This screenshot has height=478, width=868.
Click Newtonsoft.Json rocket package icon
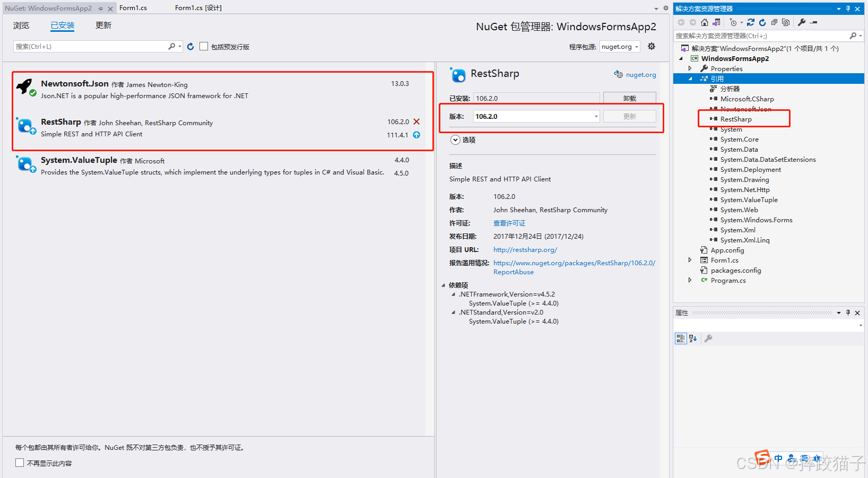24,86
